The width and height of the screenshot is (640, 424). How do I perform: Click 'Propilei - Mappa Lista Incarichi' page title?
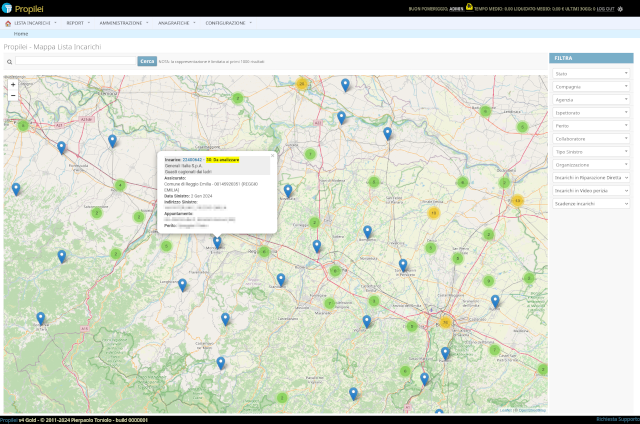[52, 47]
